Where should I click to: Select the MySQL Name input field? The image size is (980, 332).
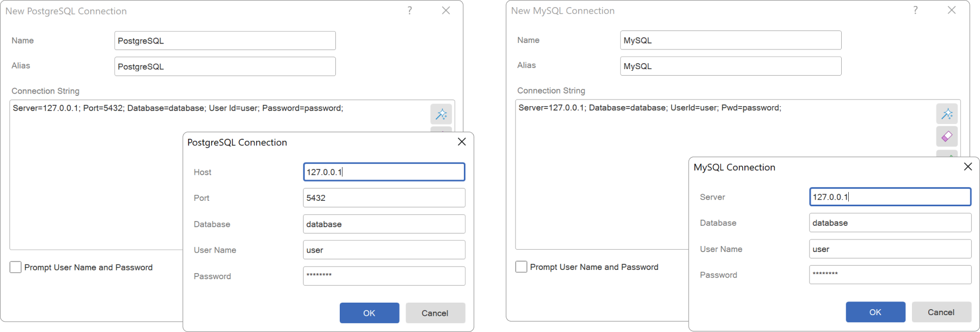pos(730,40)
